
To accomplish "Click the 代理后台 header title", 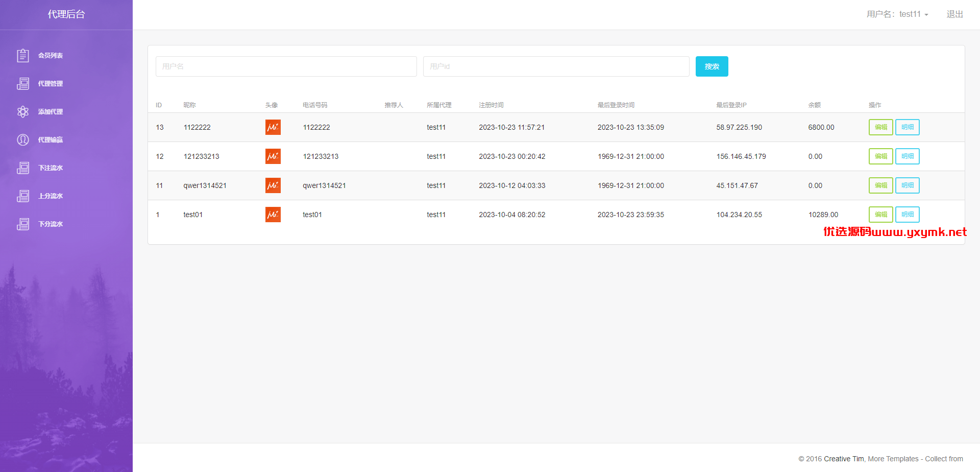I will [66, 14].
